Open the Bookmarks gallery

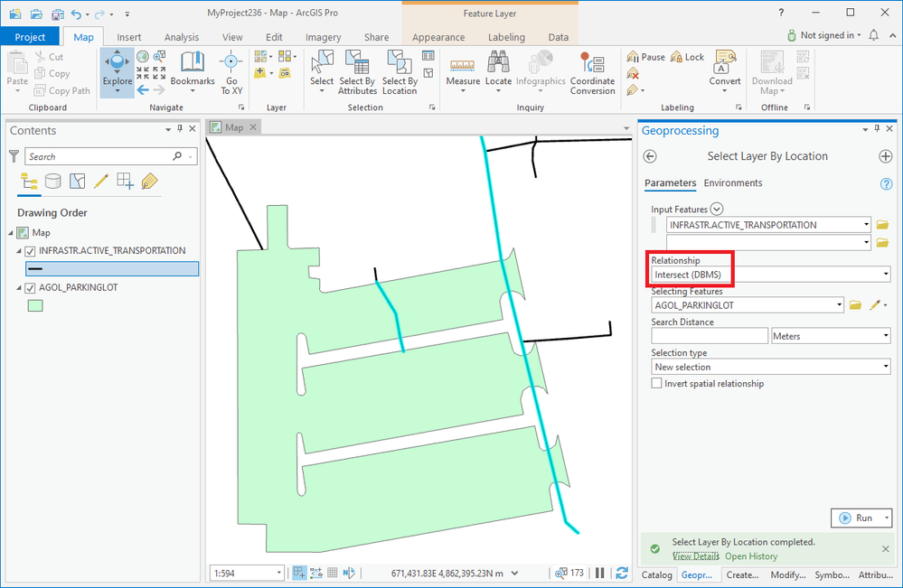[192, 72]
